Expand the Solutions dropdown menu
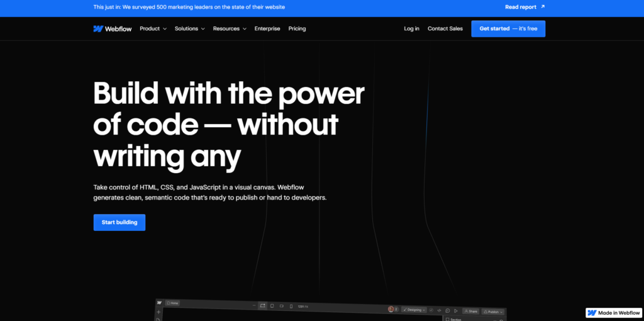The height and width of the screenshot is (321, 644). [x=190, y=29]
